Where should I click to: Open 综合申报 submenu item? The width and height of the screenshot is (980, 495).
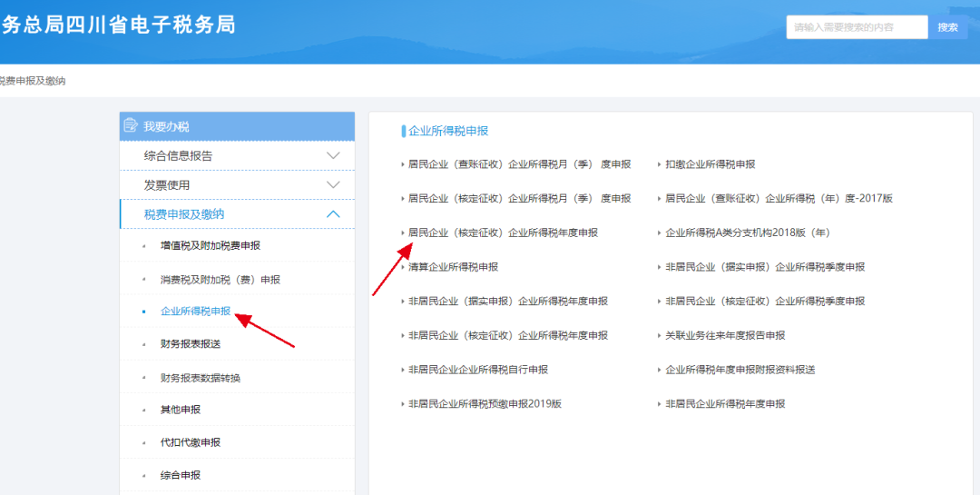pos(181,476)
